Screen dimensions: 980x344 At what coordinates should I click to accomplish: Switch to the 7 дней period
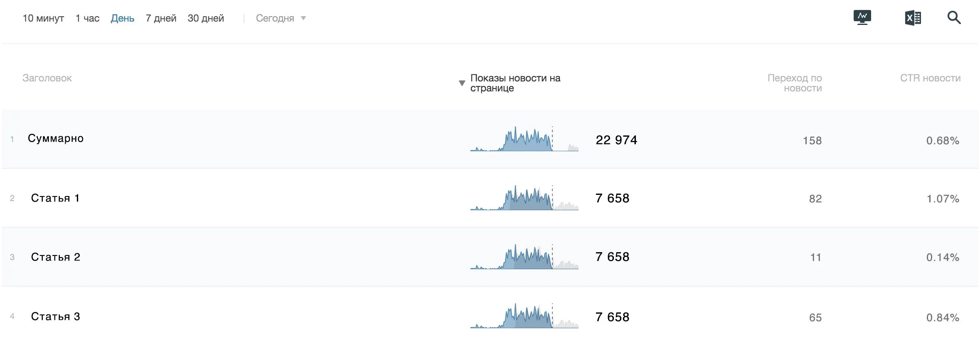161,18
